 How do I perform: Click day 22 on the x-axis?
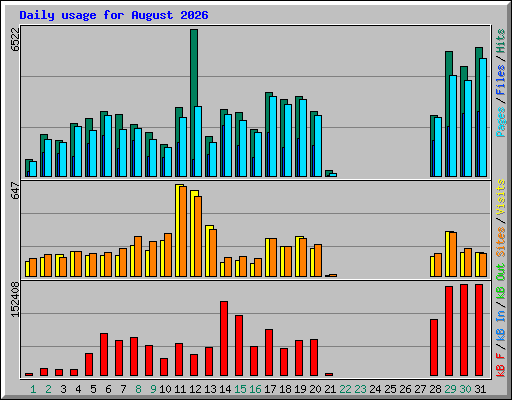tap(345, 389)
